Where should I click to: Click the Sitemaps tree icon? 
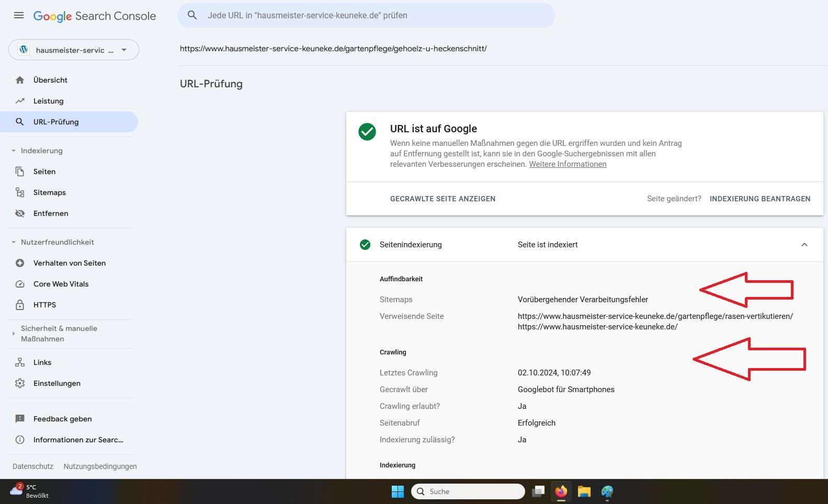click(20, 192)
